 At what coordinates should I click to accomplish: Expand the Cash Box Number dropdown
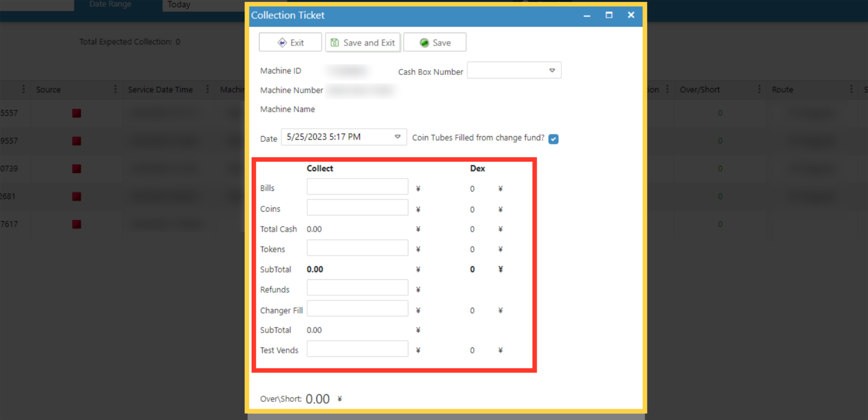point(552,71)
